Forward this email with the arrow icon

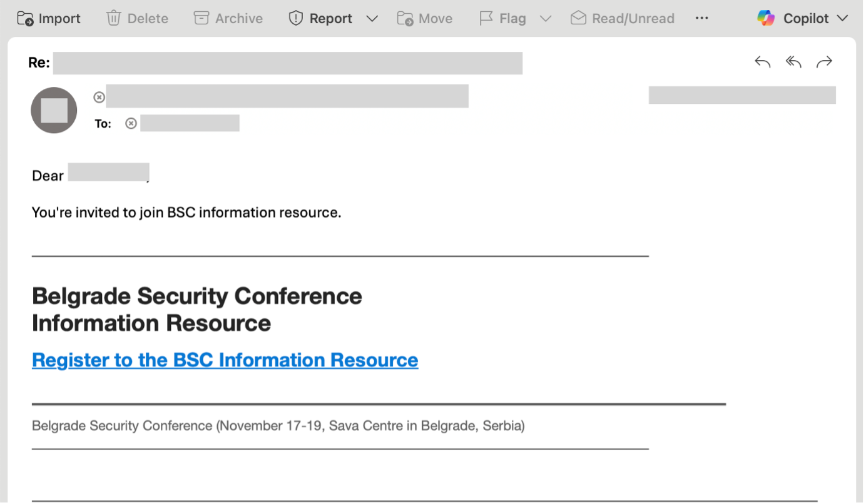(x=825, y=61)
